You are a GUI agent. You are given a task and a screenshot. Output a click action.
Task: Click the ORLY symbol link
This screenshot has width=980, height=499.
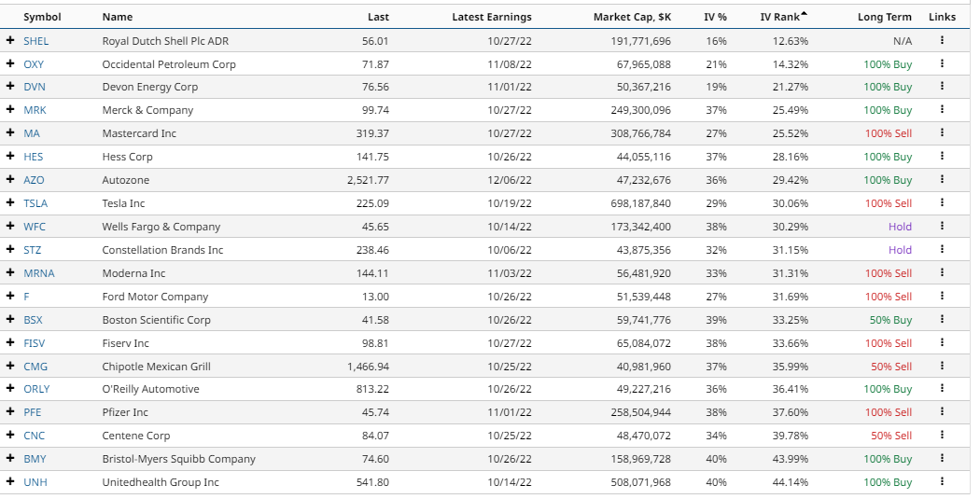pyautogui.click(x=36, y=389)
